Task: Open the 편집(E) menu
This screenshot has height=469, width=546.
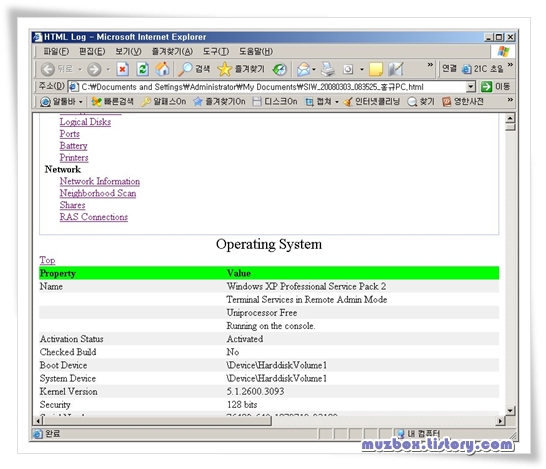Action: click(92, 52)
